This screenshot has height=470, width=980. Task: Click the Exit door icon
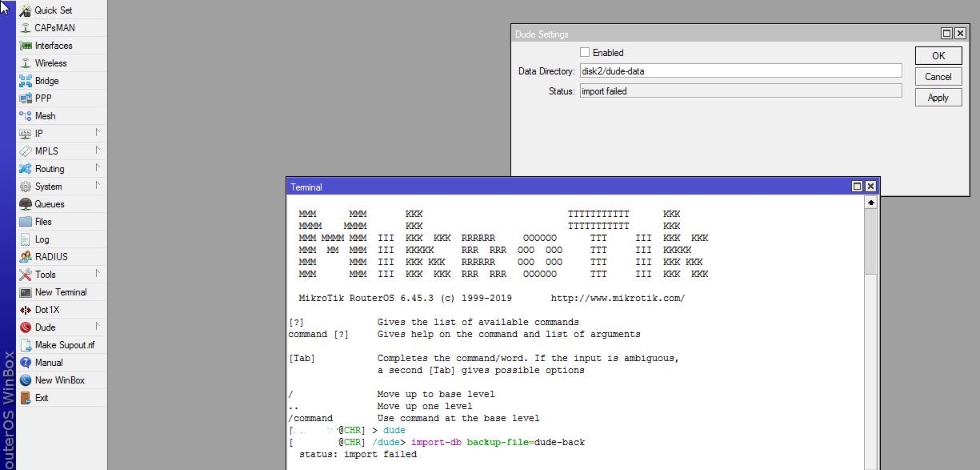click(x=26, y=398)
